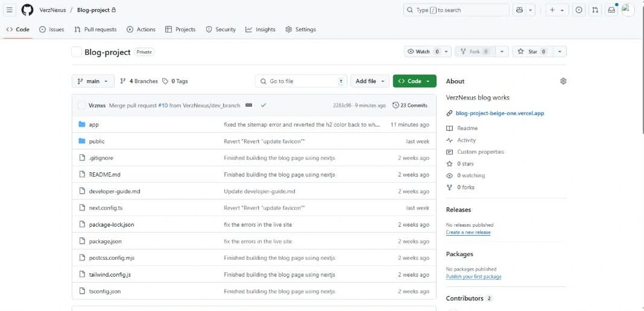This screenshot has height=311, width=644.
Task: Open blog-project-beige-one.vercel.app link
Action: (500, 113)
